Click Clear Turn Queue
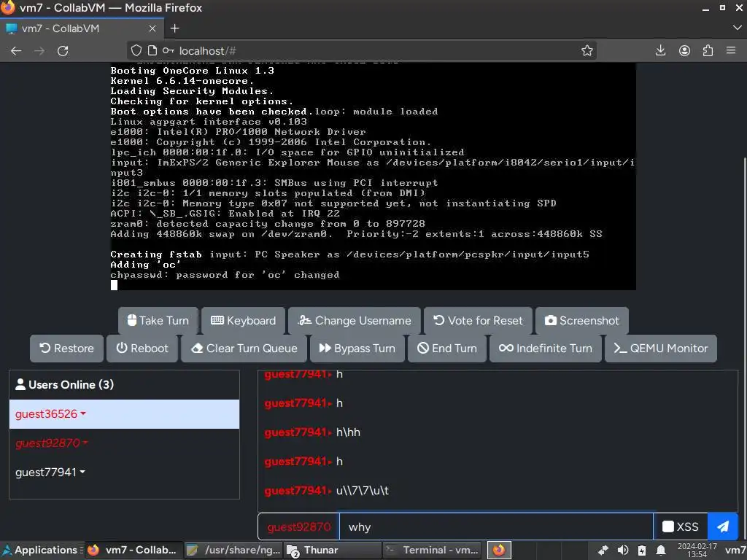747x560 pixels. [244, 349]
